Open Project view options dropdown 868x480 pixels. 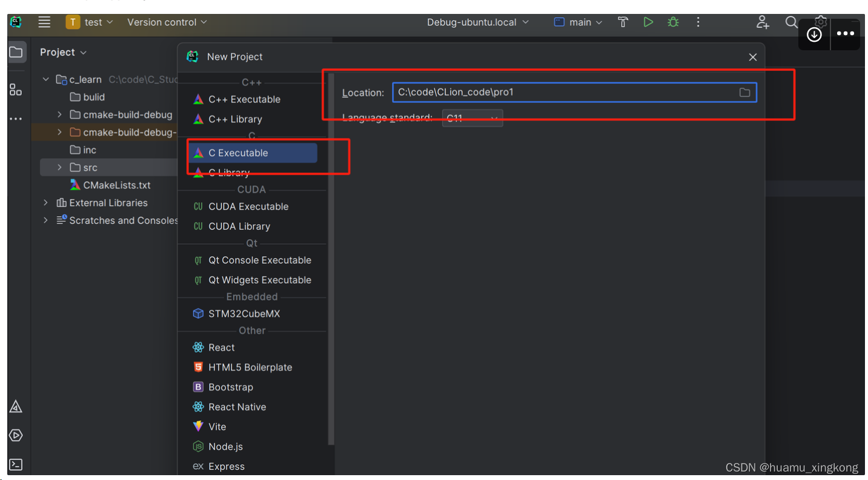tap(64, 52)
